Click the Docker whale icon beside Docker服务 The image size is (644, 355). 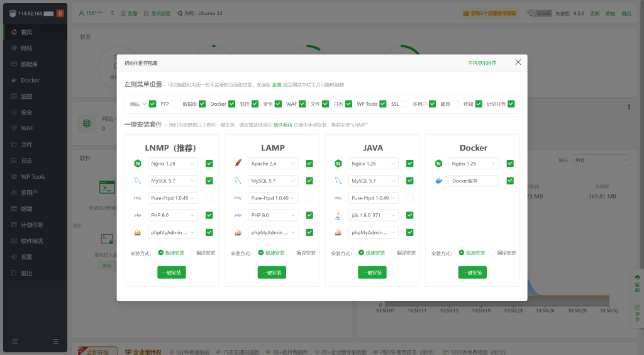[x=438, y=181]
